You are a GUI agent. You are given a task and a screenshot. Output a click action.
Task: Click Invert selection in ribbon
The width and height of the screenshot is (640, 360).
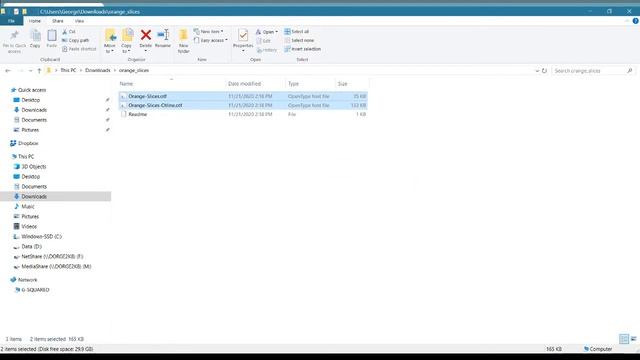(302, 49)
